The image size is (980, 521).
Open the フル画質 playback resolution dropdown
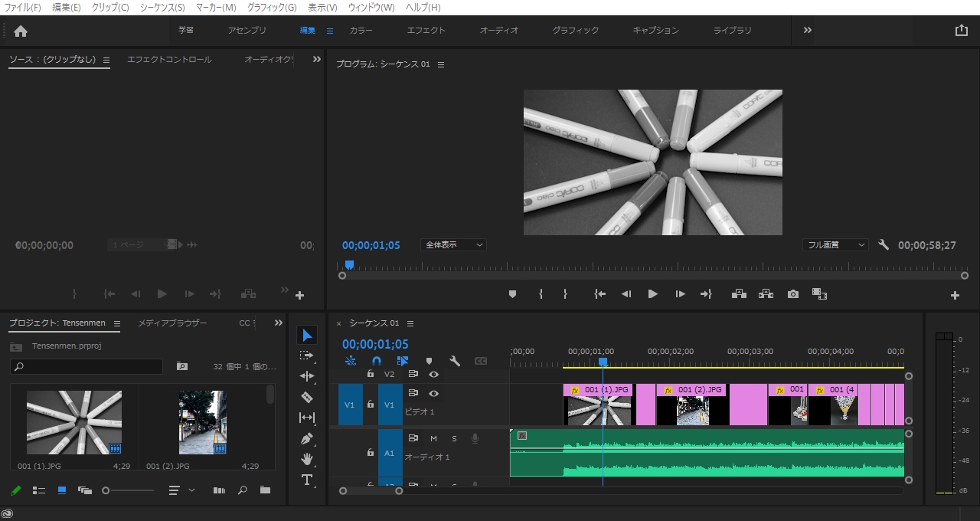pos(835,245)
